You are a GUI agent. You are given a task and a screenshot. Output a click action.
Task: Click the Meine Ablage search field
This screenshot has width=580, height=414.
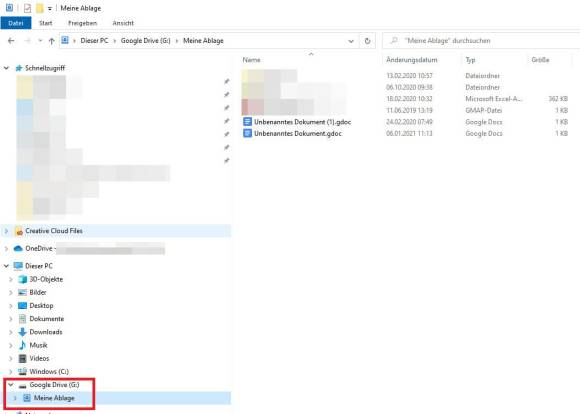coord(481,41)
